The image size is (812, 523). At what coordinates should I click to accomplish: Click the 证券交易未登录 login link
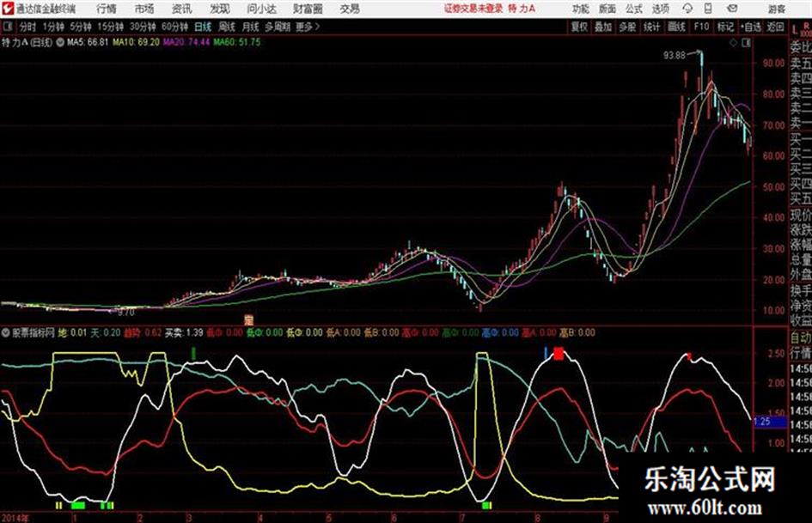click(473, 9)
